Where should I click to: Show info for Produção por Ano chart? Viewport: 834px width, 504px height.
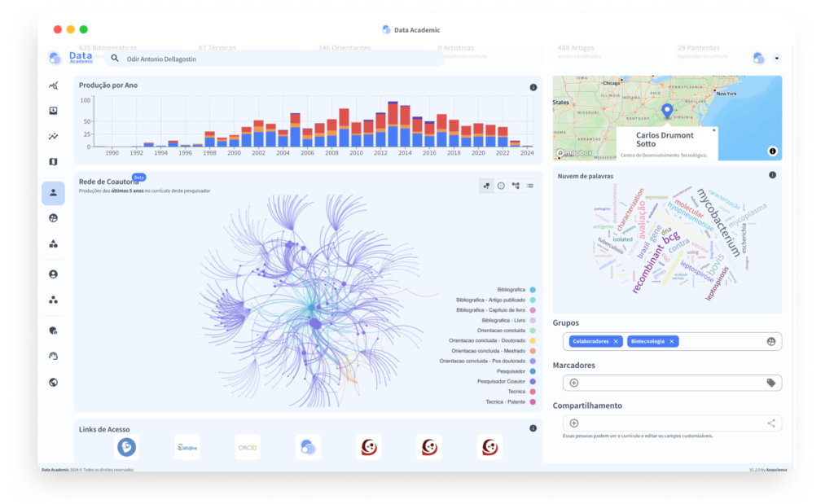533,87
